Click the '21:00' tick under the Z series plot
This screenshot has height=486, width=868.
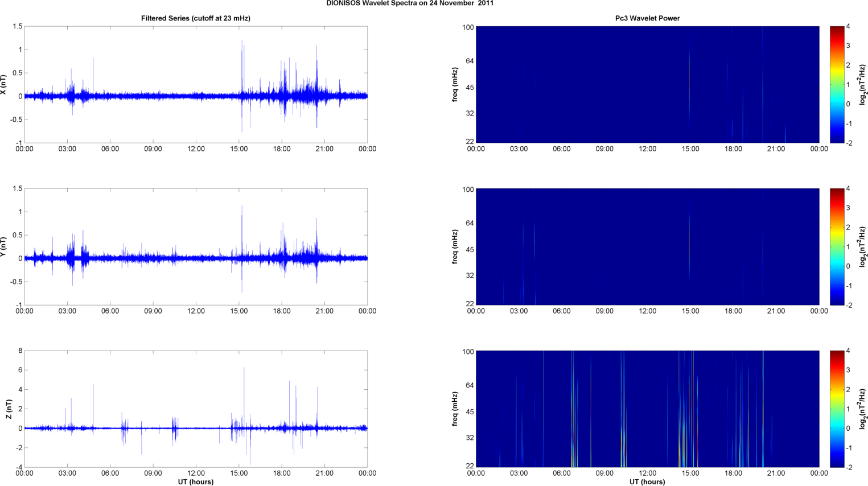[324, 473]
